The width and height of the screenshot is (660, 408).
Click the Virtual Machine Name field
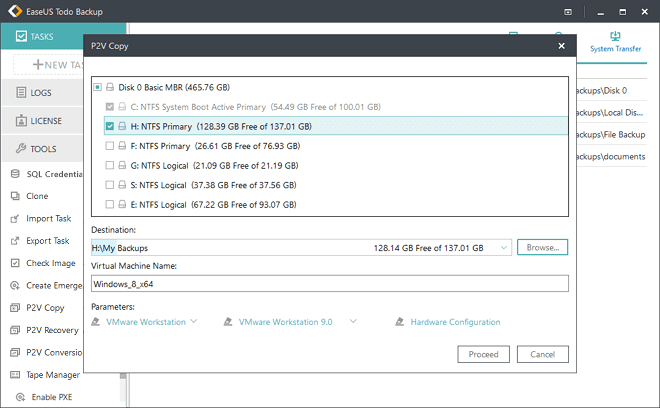tap(329, 283)
